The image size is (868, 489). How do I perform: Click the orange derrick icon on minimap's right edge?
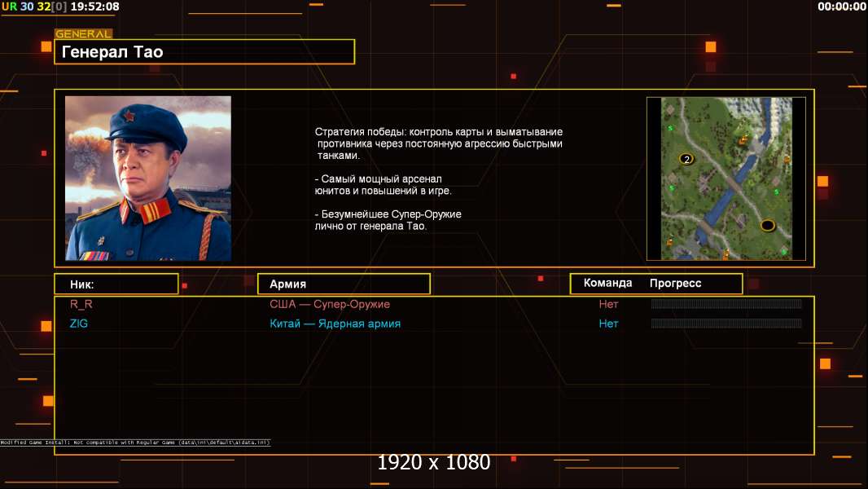pyautogui.click(x=787, y=160)
